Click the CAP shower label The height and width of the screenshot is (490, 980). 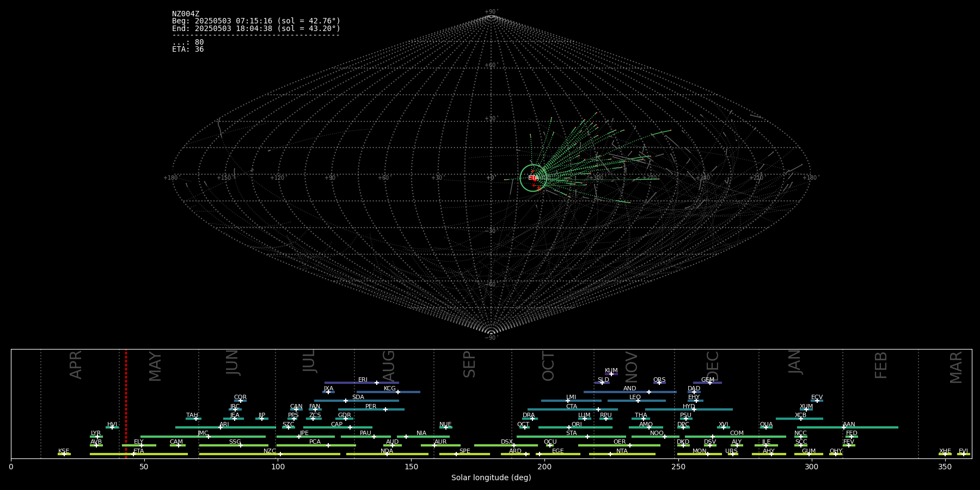[x=336, y=424]
